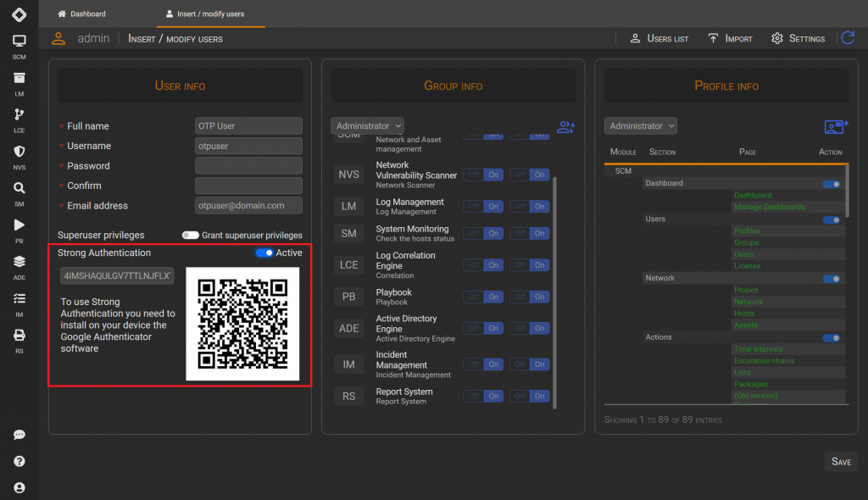
Task: Click the Password input field
Action: [248, 165]
